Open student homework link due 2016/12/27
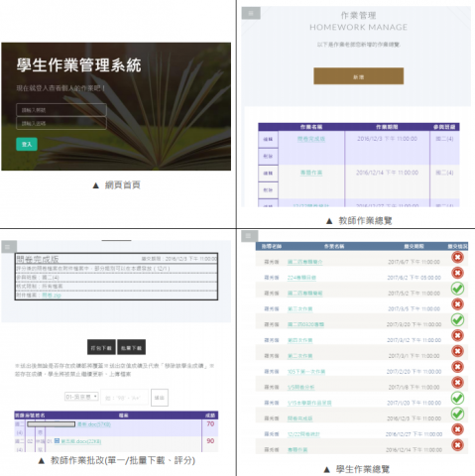The image size is (475, 476). 303,434
